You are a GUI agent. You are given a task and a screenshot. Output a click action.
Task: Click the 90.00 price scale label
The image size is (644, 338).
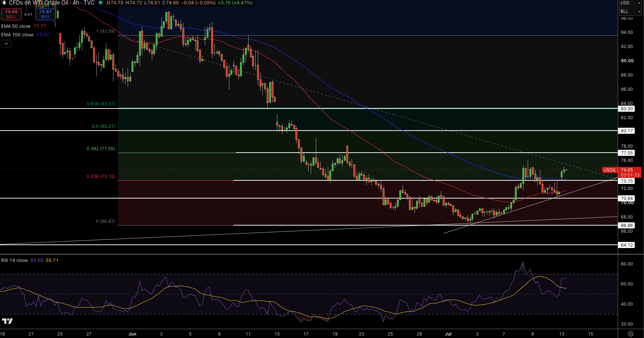(x=627, y=61)
